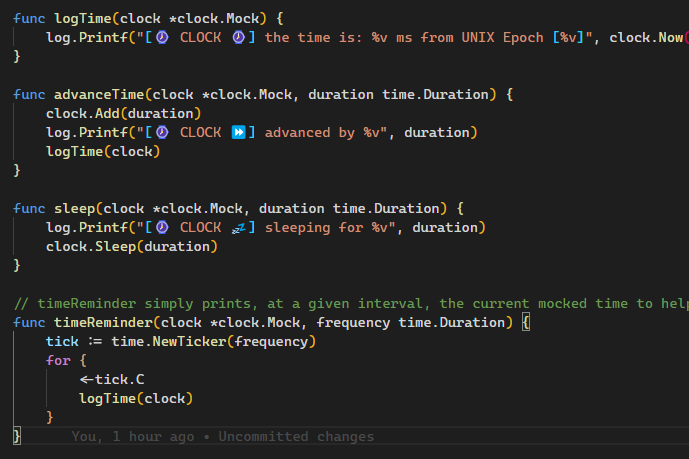Screen dimensions: 689x459
Task: Click the logTime(clock) call inside advanceTime
Action: [103, 152]
